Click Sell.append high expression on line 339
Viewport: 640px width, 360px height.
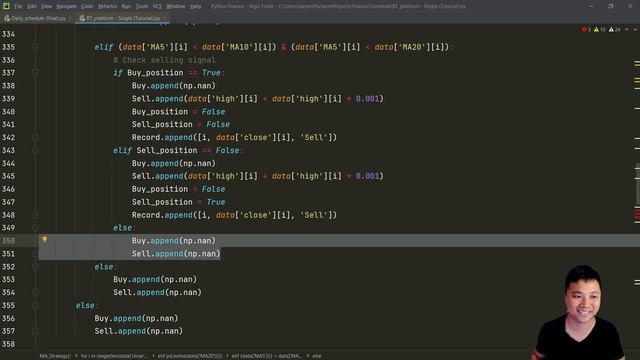[258, 99]
